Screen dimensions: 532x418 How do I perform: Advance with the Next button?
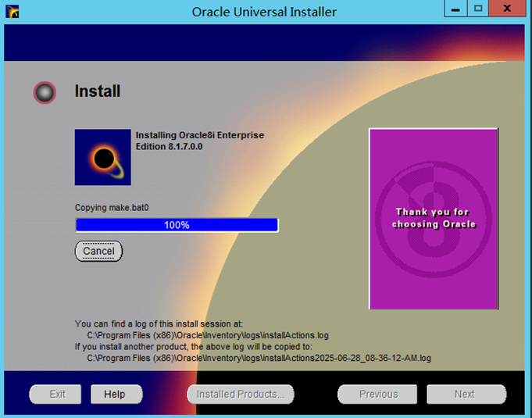point(466,395)
